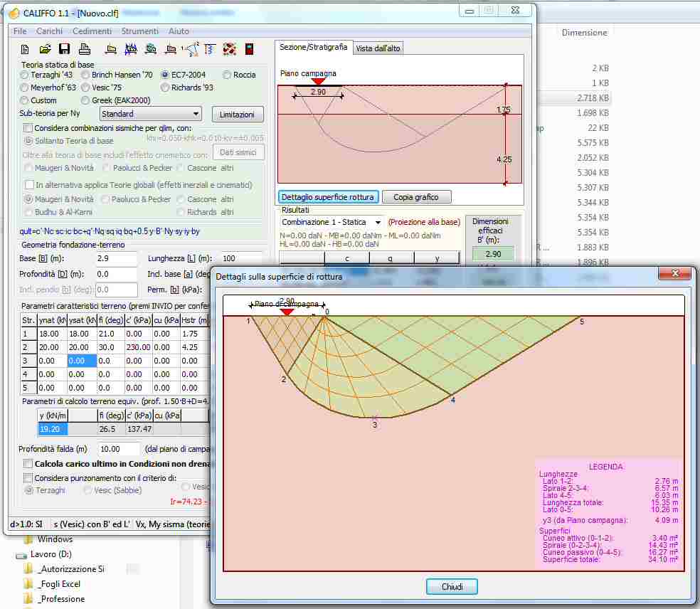700x609 pixels.
Task: Click the 30.0 fi cell in stratum row 2
Action: [110, 347]
